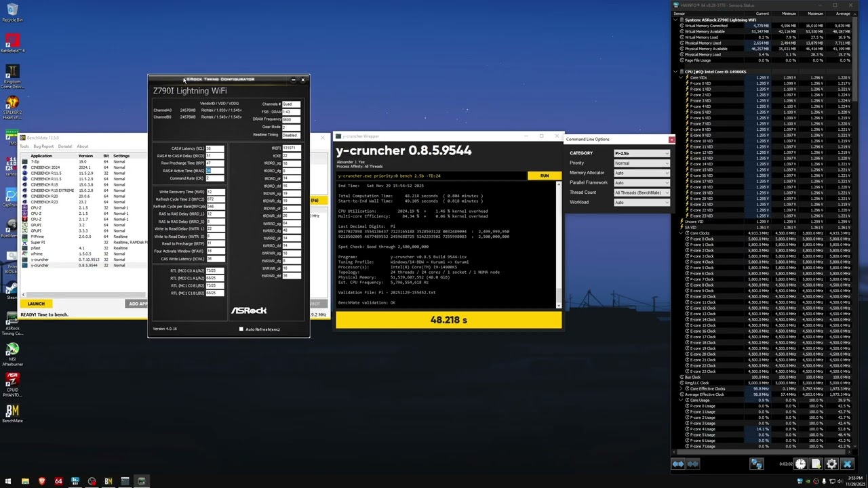This screenshot has height=488, width=868.
Task: Open the BenchMate About menu
Action: tap(82, 146)
